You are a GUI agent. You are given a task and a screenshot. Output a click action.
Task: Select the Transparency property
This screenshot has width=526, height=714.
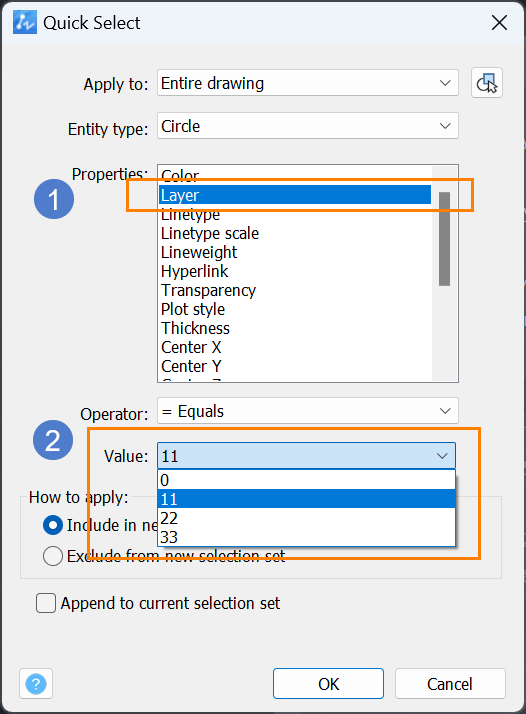tap(209, 291)
